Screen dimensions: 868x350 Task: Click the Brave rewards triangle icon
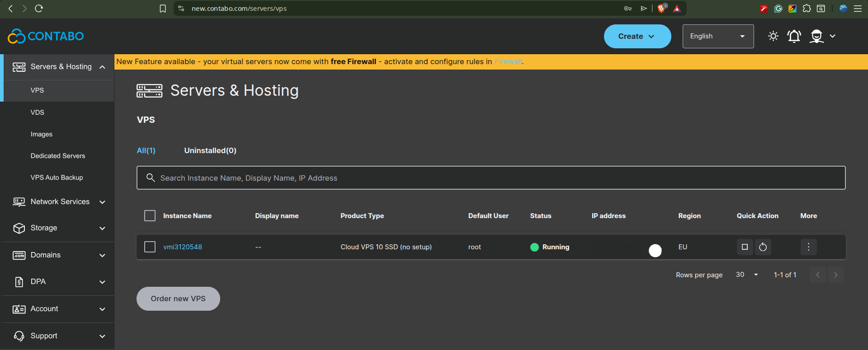pos(677,9)
